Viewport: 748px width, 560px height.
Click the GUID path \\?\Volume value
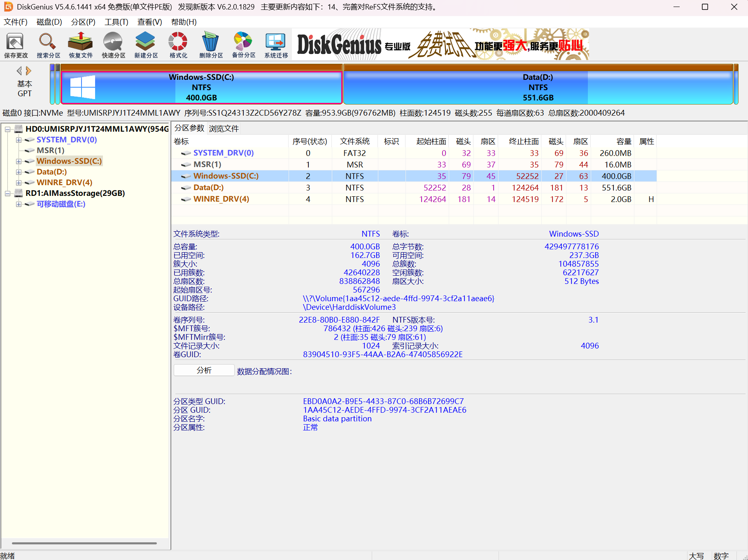coord(398,298)
